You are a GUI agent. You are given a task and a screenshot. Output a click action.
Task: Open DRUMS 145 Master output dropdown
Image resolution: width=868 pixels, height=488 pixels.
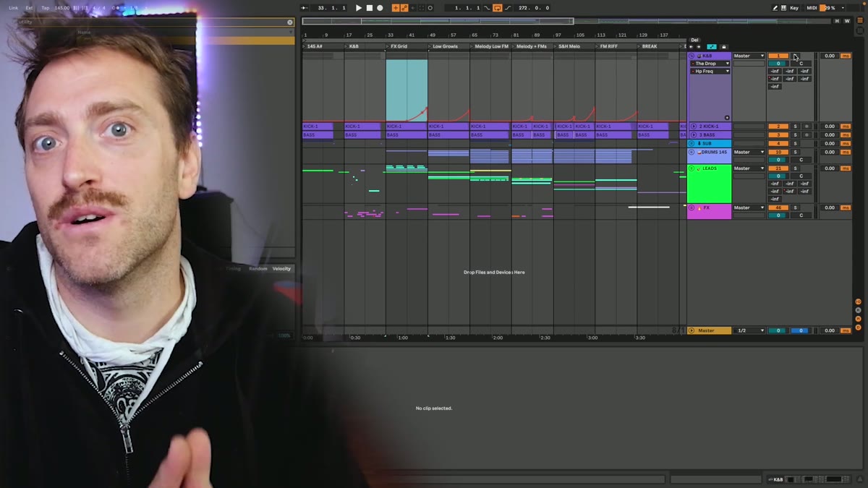point(749,152)
